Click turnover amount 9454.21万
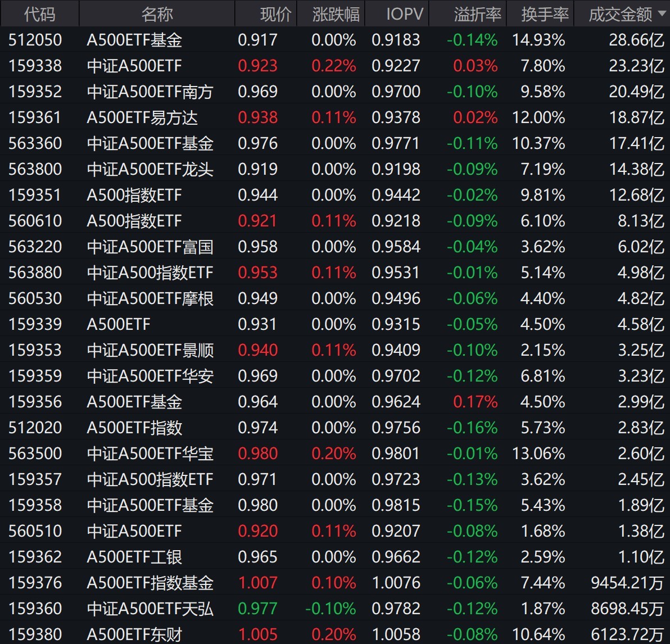 [x=627, y=583]
